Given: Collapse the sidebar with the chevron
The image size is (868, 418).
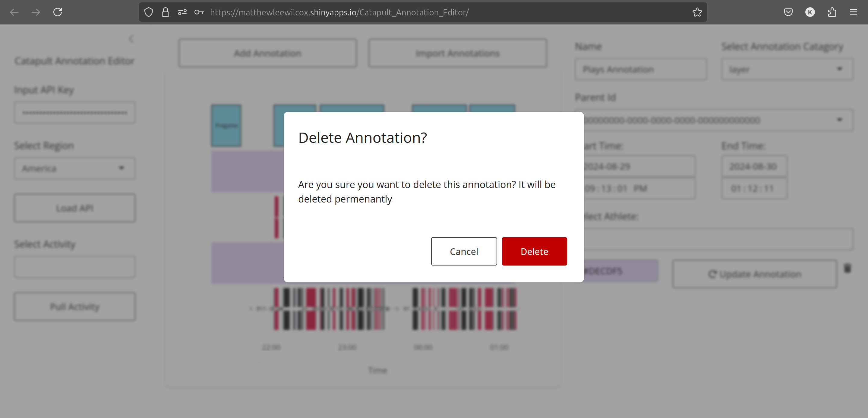Looking at the screenshot, I should (131, 39).
